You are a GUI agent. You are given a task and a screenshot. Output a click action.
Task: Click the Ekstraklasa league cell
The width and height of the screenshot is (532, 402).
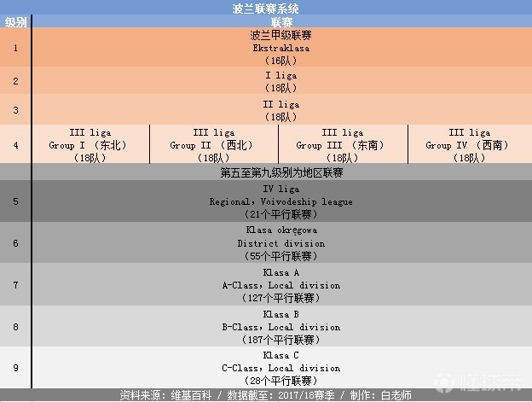tap(280, 48)
